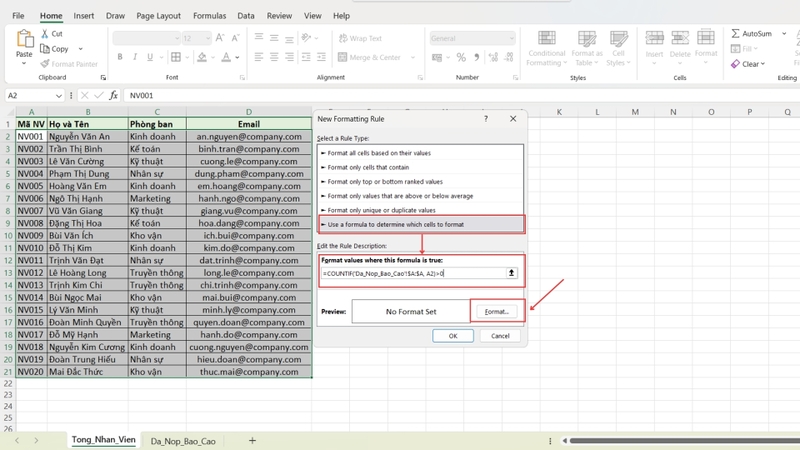Click the Format Painter brush
Image resolution: width=800 pixels, height=450 pixels.
[x=45, y=64]
